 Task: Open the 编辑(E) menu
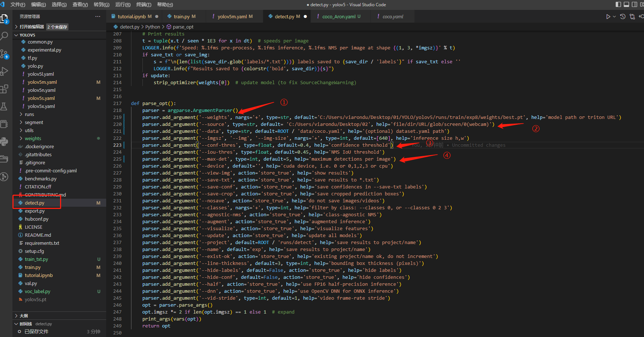coord(38,4)
